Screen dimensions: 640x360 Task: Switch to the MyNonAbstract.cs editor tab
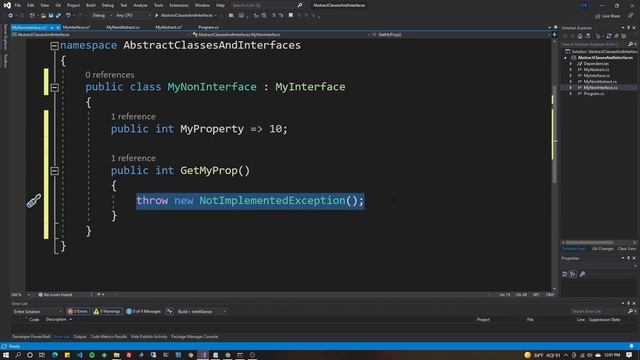point(122,27)
